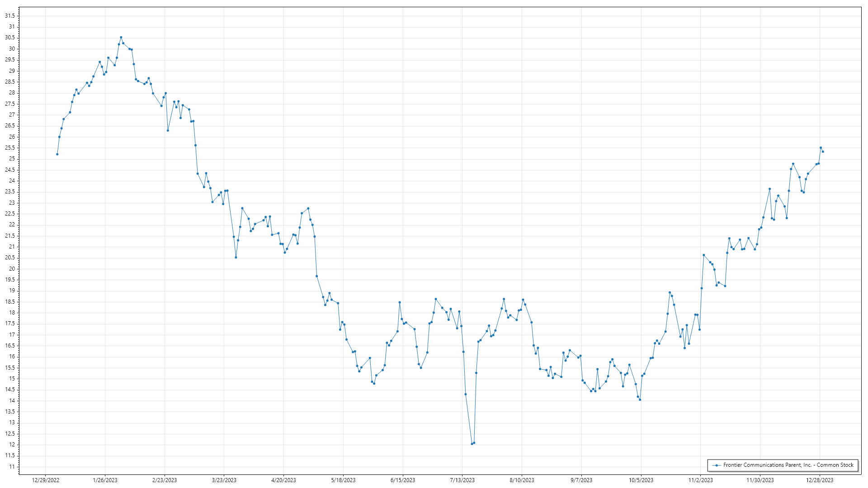This screenshot has height=488, width=868.
Task: Click the 9/7/2023 x-axis date label
Action: pos(581,480)
